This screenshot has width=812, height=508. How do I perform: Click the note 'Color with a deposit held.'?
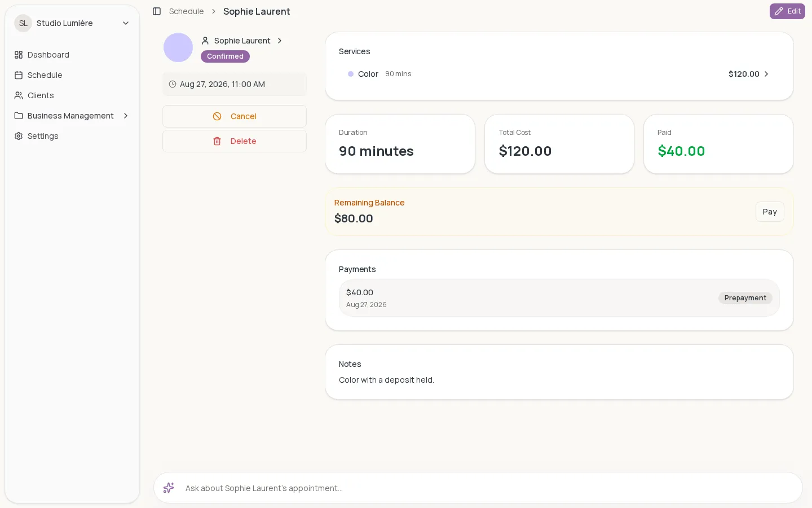(x=386, y=380)
